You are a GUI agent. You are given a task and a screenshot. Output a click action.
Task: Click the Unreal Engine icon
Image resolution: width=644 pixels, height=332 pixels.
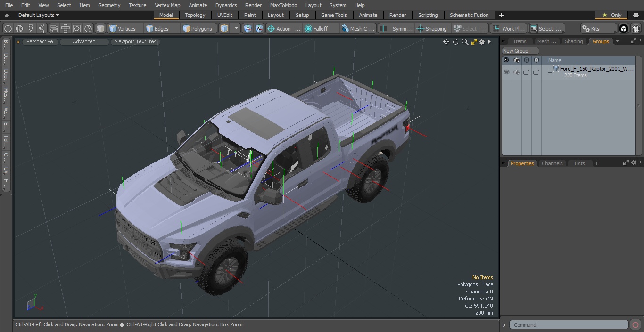point(636,29)
